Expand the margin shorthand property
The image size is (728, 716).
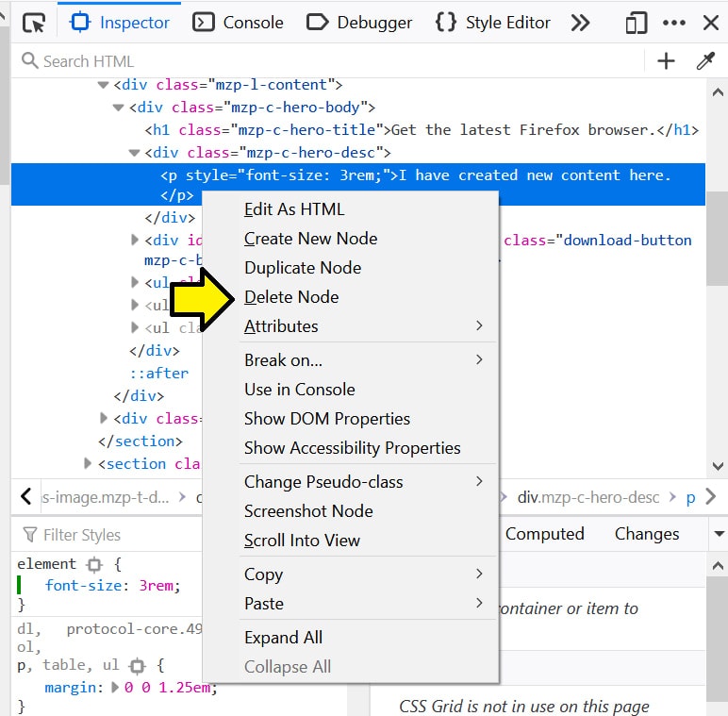116,688
